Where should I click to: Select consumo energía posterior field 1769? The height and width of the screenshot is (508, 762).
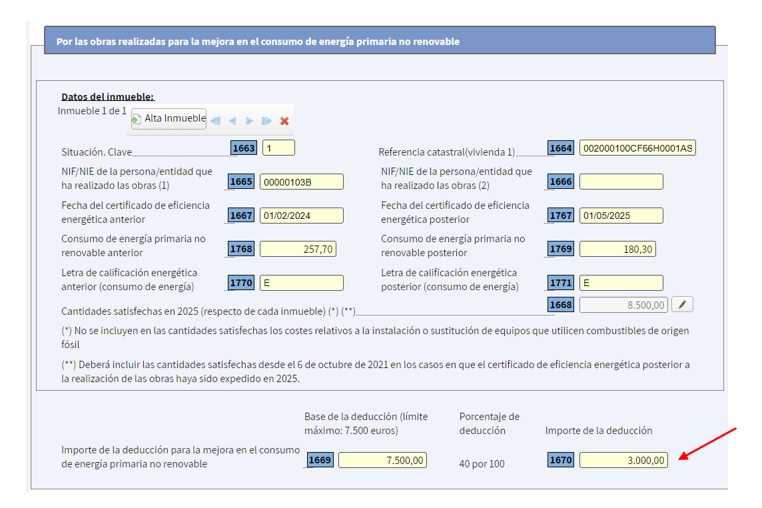[620, 249]
